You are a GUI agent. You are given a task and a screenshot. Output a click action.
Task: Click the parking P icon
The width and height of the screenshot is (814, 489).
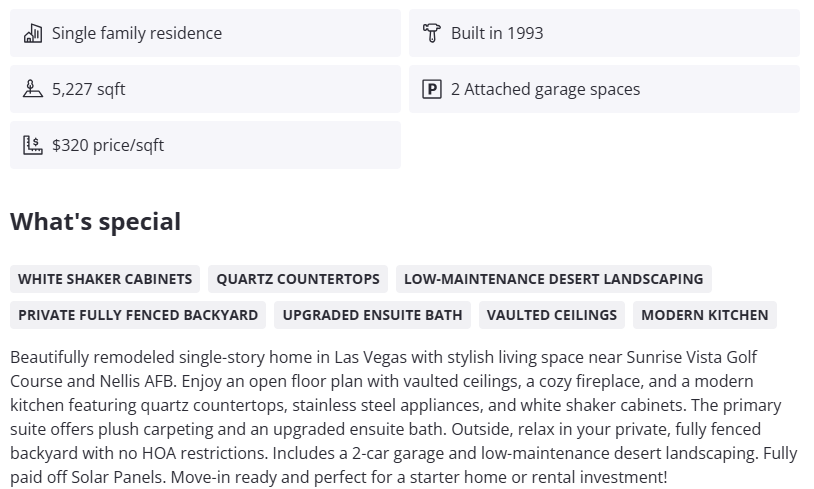coord(431,89)
